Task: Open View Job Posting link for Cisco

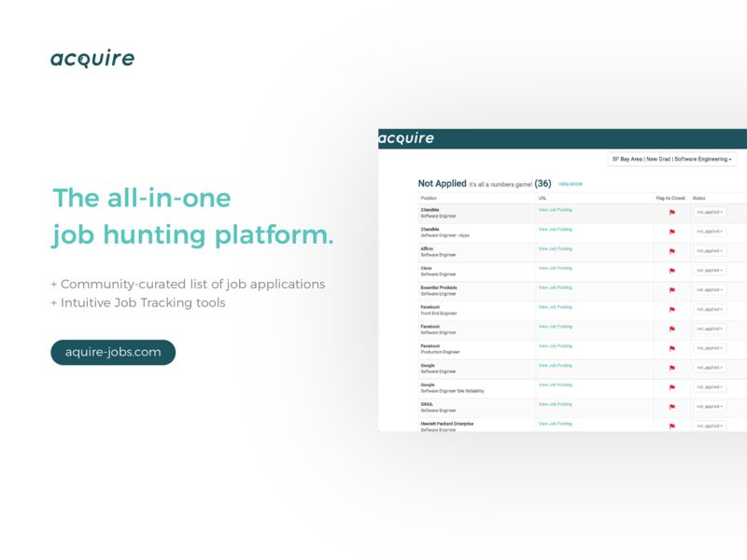Action: click(555, 268)
